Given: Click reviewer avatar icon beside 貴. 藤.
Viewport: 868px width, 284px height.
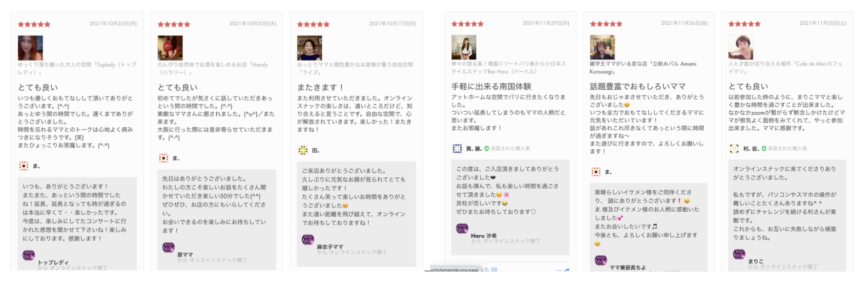Looking at the screenshot, I should pos(457,148).
